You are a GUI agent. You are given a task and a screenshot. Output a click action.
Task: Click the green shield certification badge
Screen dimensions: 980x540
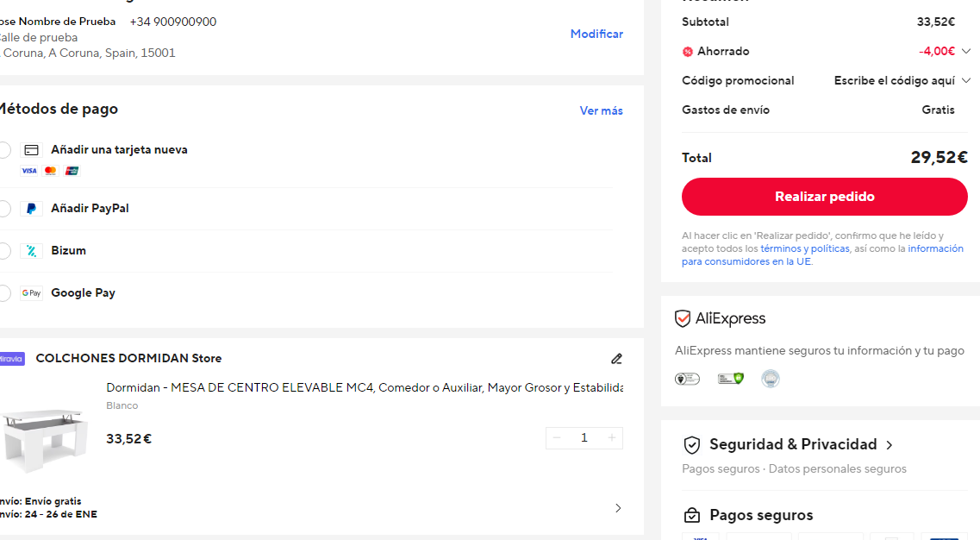[731, 379]
